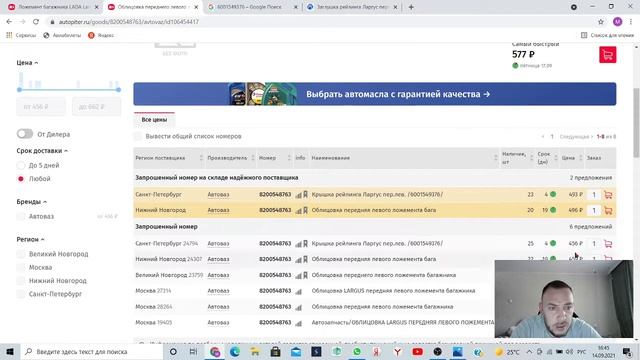Screen dimensions: 640x360
Task: Open statistics icon in Moscow 19405 row
Action: click(298, 323)
